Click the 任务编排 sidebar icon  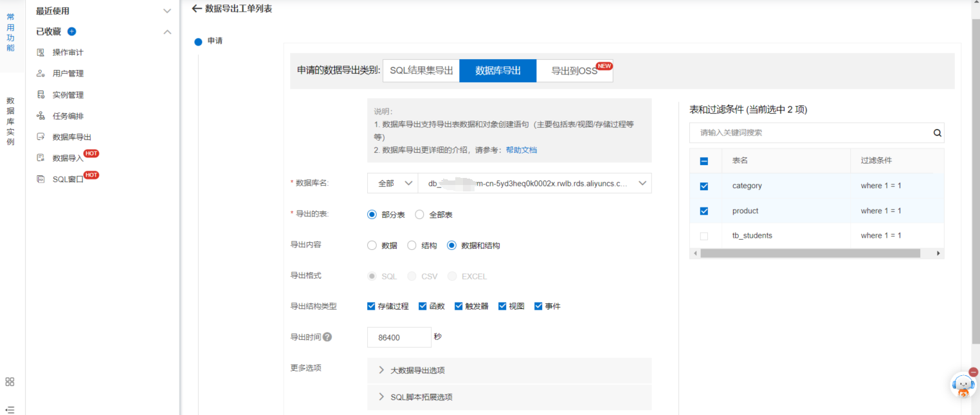click(41, 116)
